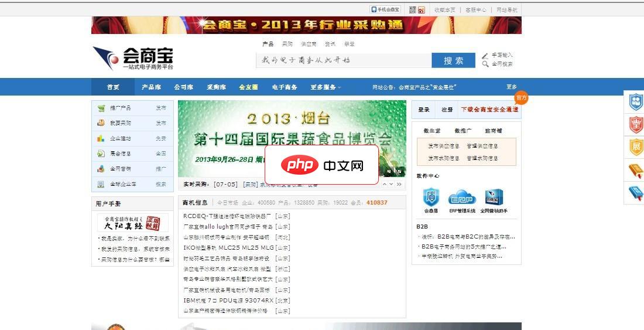This screenshot has height=330, width=644.
Task: Select the 产品 search category tab
Action: coord(268,44)
